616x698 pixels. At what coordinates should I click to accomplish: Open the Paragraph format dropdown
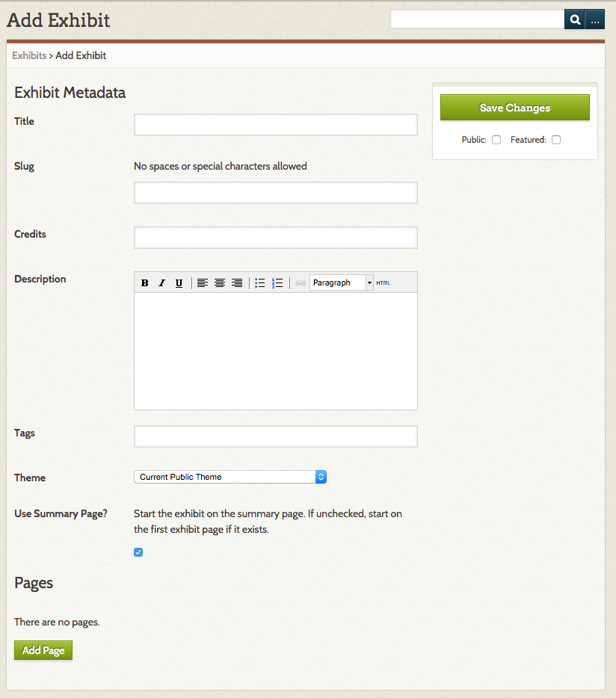342,283
